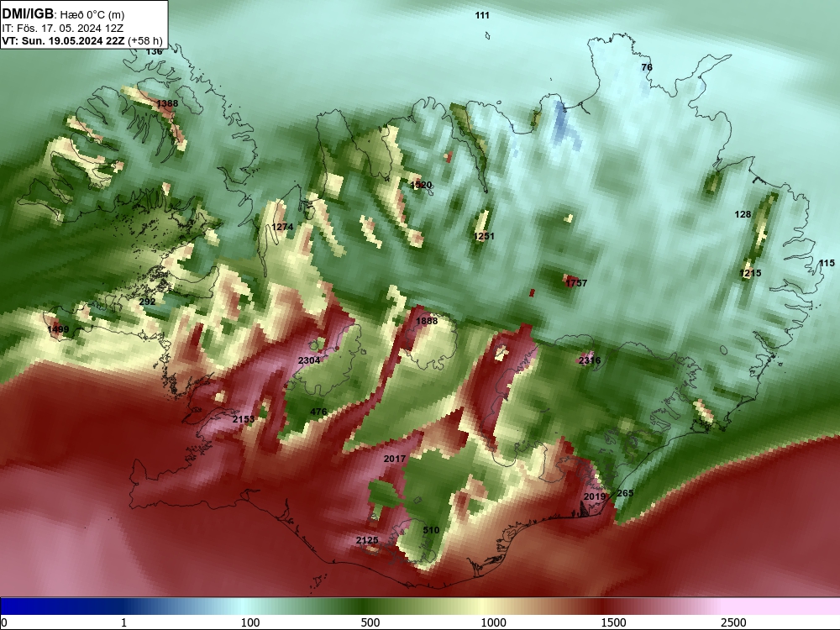Click the legend label 1000 on the color scale

(x=493, y=622)
